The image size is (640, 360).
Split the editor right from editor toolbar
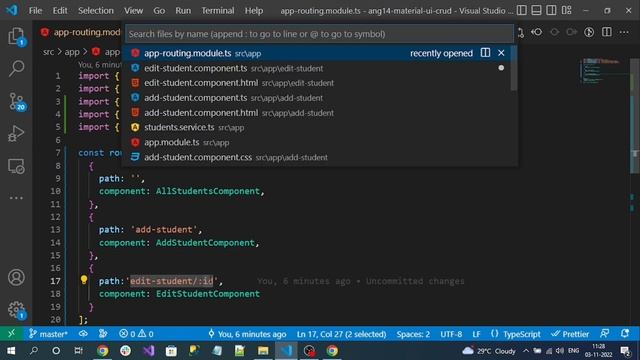click(x=607, y=32)
